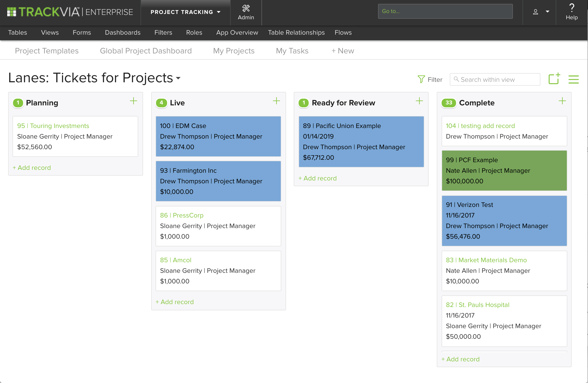Switch to My Projects tab

pyautogui.click(x=234, y=51)
